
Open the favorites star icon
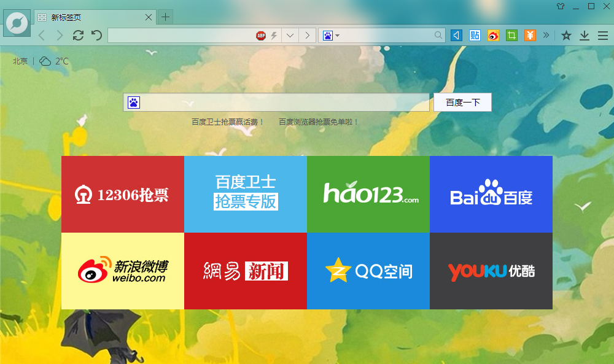click(566, 36)
